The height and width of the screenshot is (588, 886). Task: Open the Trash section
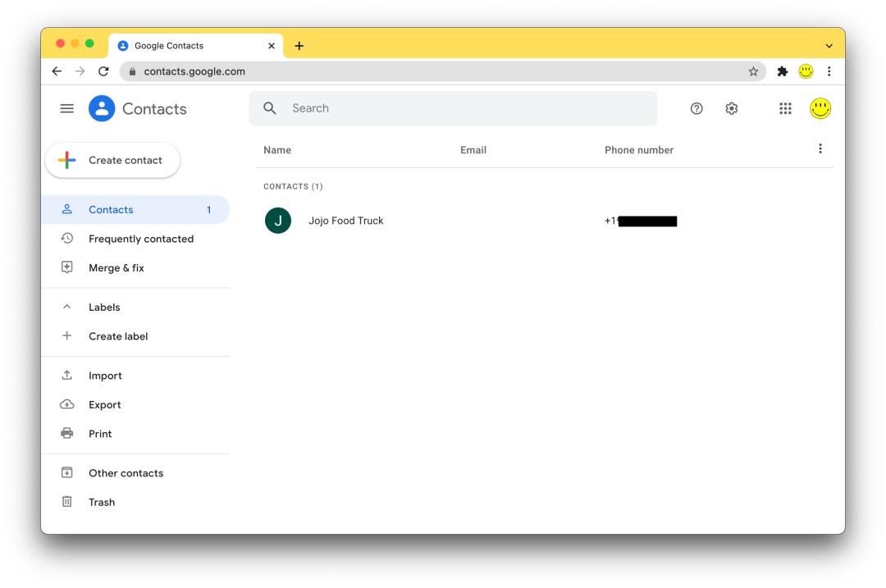pos(135,502)
